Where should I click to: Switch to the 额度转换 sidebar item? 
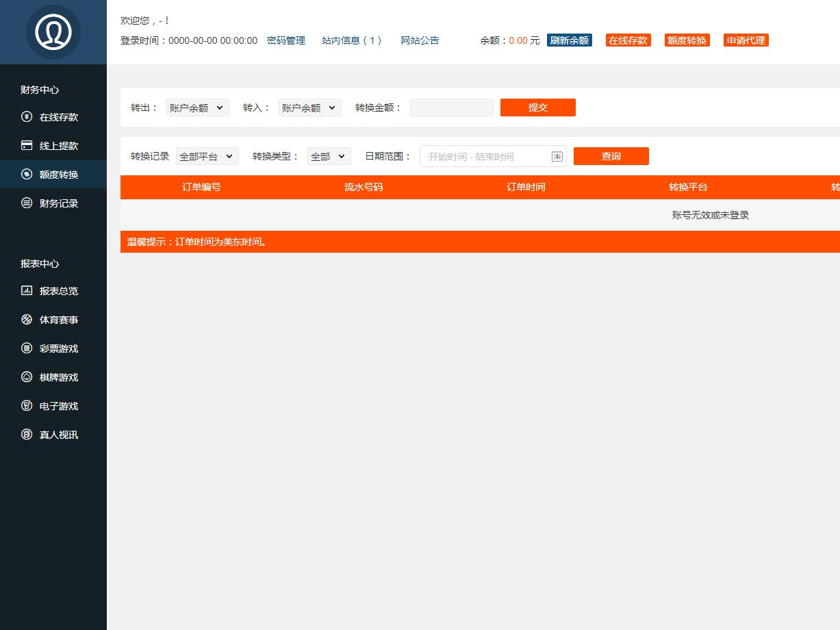[x=48, y=174]
